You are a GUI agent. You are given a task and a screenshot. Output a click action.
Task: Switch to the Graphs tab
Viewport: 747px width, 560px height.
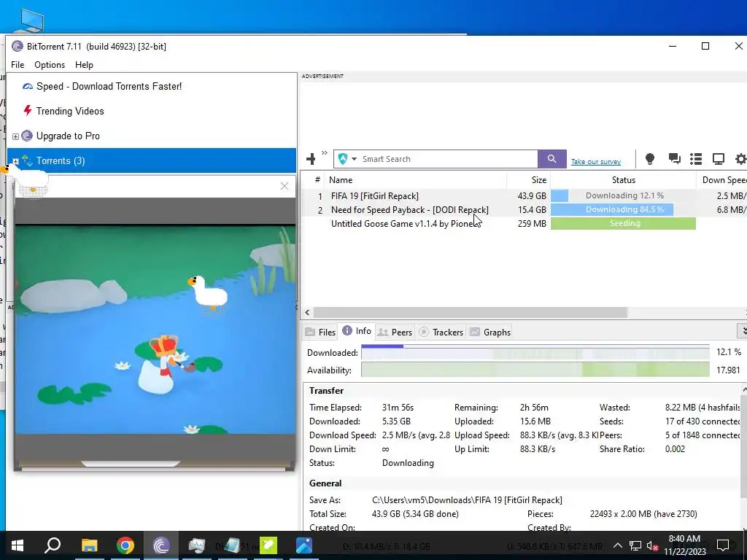[x=490, y=332]
